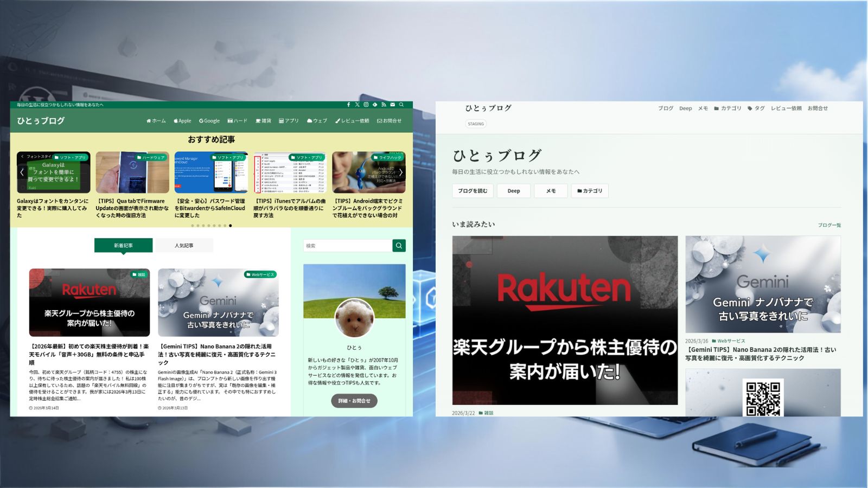Click ハードウェア category badge on Qua tab card
Image resolution: width=868 pixels, height=488 pixels.
151,157
